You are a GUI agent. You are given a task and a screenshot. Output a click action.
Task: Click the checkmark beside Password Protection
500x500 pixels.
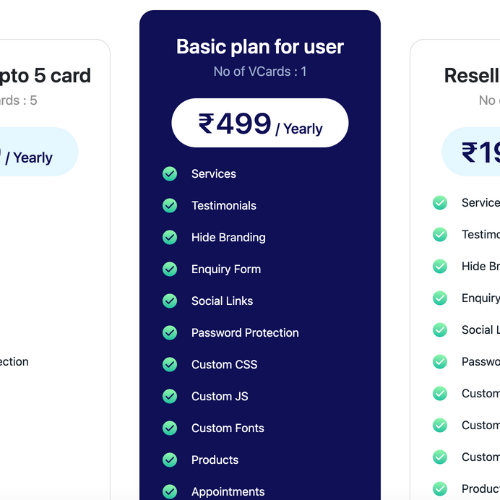point(170,333)
